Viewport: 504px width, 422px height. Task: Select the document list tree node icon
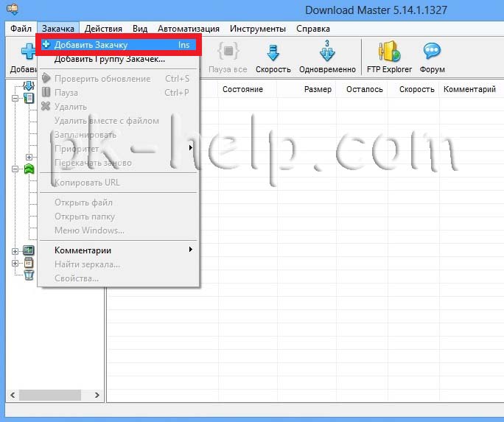coord(29,98)
